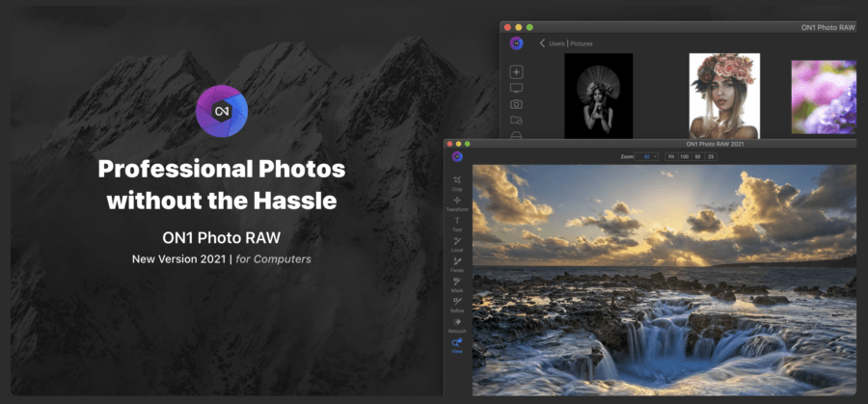Click ON1 logo in the browse window
This screenshot has width=868, height=404.
point(517,43)
